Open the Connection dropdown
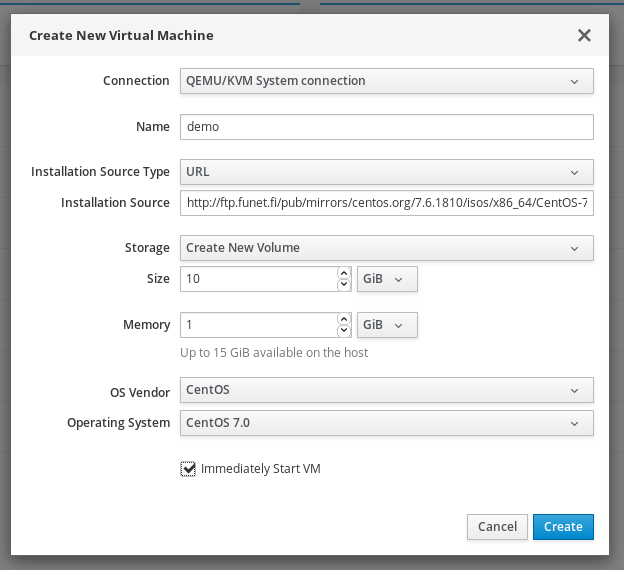Image resolution: width=624 pixels, height=570 pixels. point(387,81)
